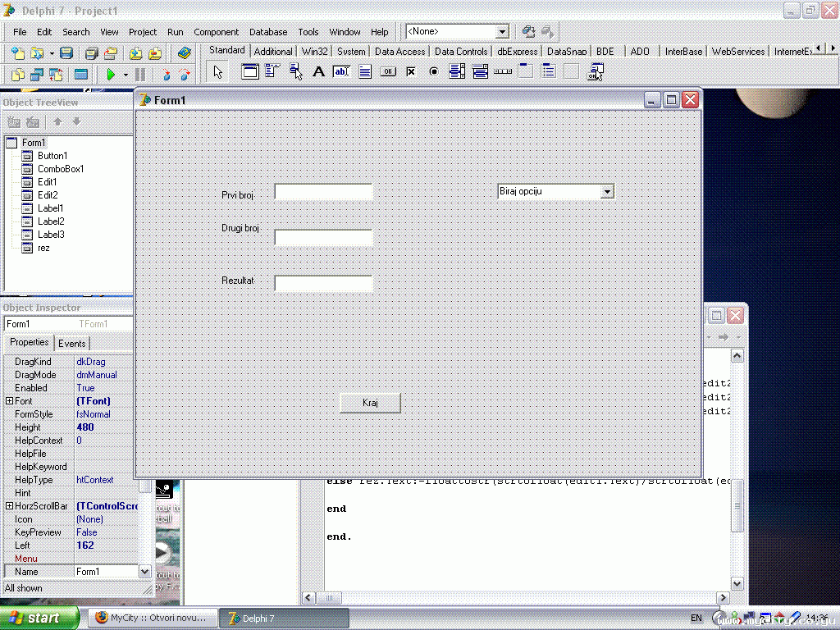The width and height of the screenshot is (840, 630).
Task: Select the ListBox component icon
Action: [x=457, y=71]
